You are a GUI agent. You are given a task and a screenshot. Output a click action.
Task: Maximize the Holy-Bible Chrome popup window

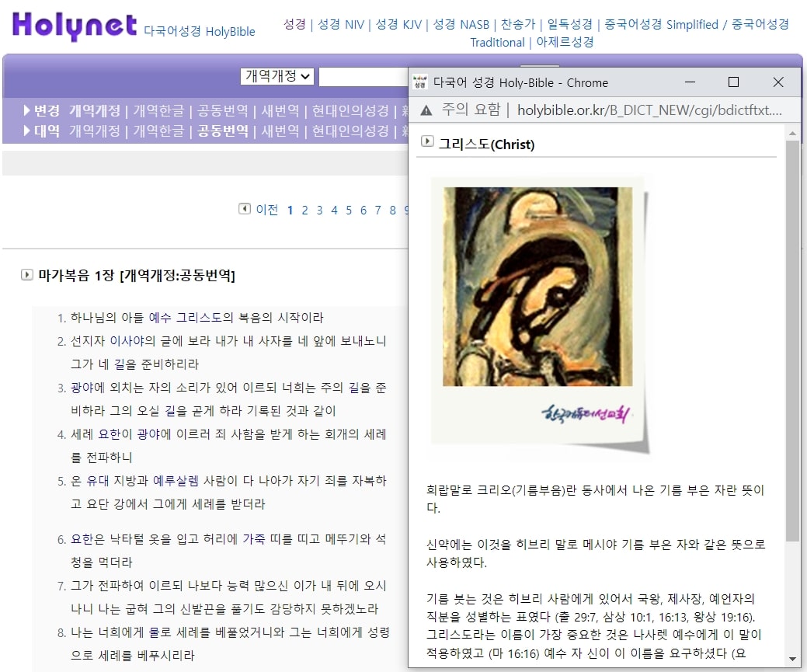point(734,82)
